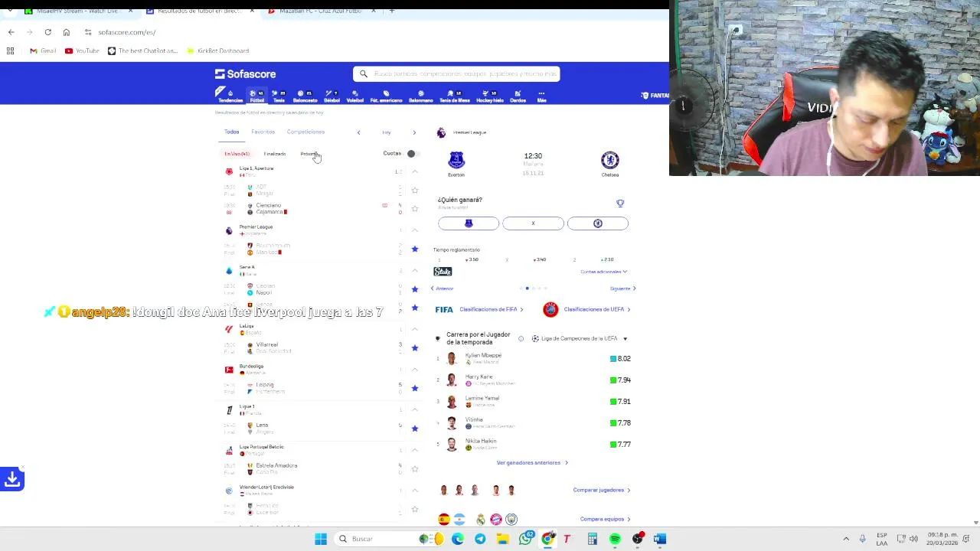Viewport: 980px width, 551px height.
Task: Go to the previous day
Action: pyautogui.click(x=358, y=132)
